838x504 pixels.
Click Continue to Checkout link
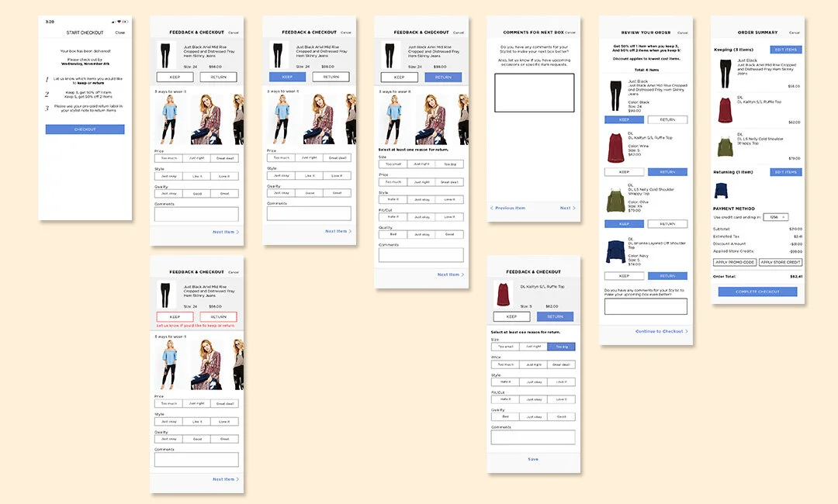pos(662,332)
